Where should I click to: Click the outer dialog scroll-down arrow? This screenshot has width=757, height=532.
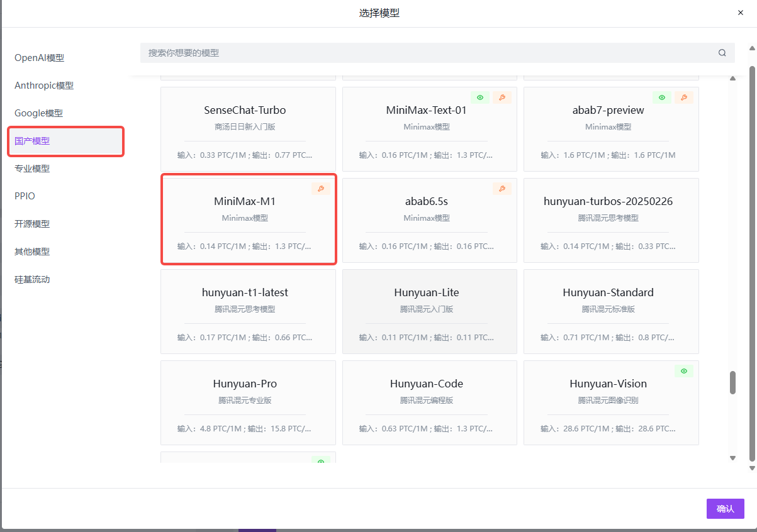pyautogui.click(x=751, y=468)
